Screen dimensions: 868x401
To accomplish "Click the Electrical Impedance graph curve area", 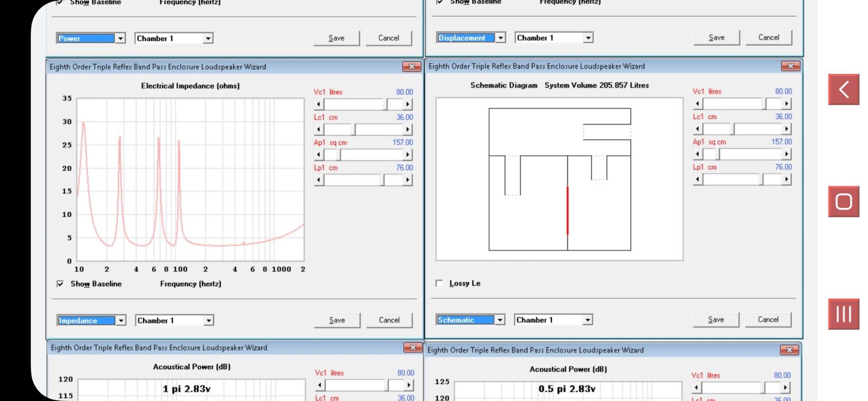I will coord(190,180).
